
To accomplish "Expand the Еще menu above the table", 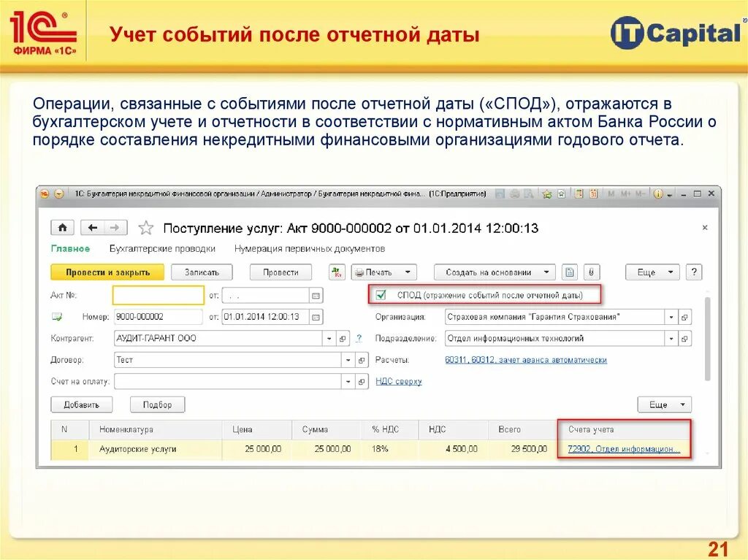I will [664, 405].
